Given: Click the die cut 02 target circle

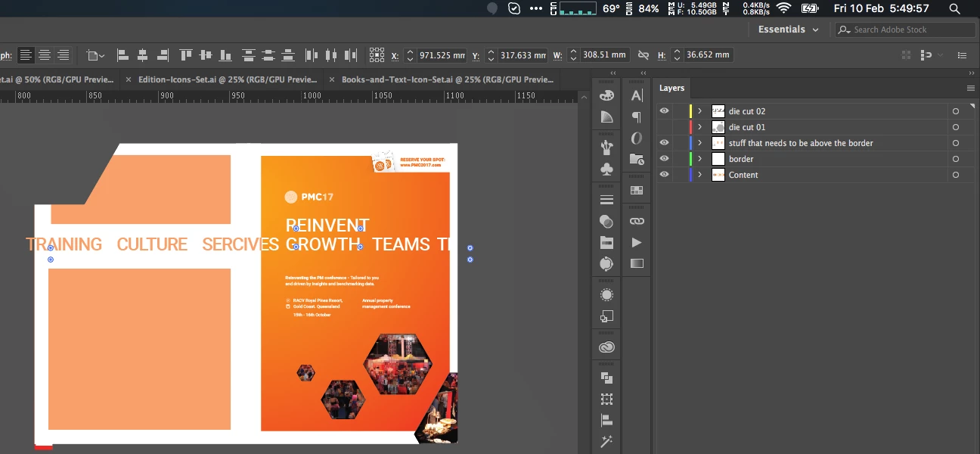Looking at the screenshot, I should [956, 111].
